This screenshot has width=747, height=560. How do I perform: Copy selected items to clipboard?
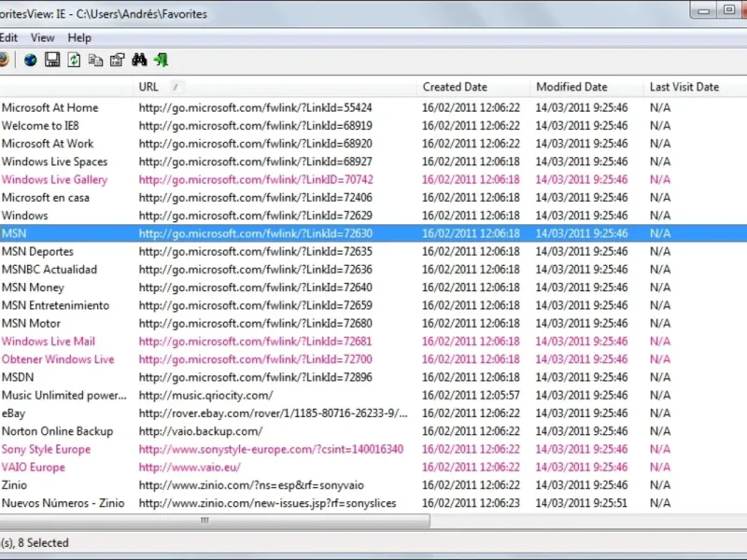click(96, 60)
